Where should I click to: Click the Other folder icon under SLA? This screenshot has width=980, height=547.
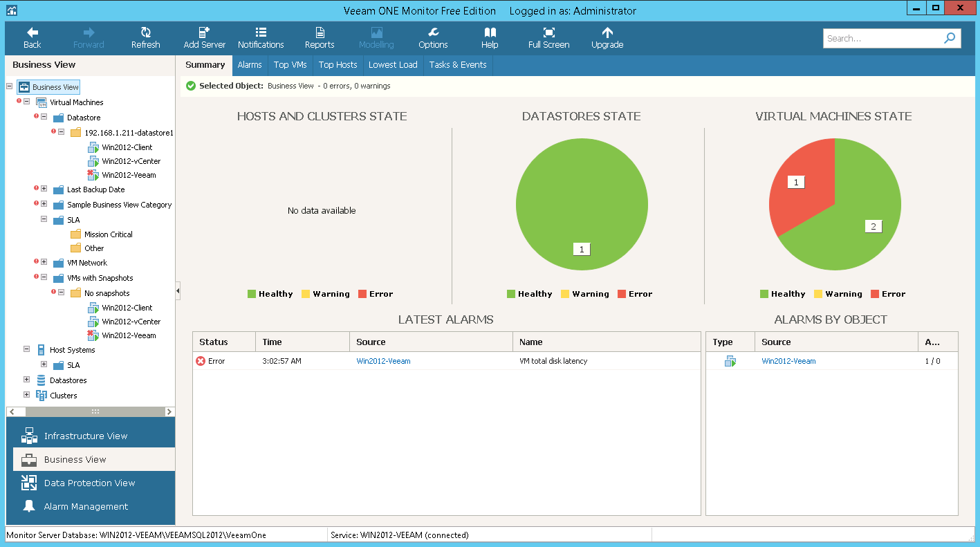point(75,248)
